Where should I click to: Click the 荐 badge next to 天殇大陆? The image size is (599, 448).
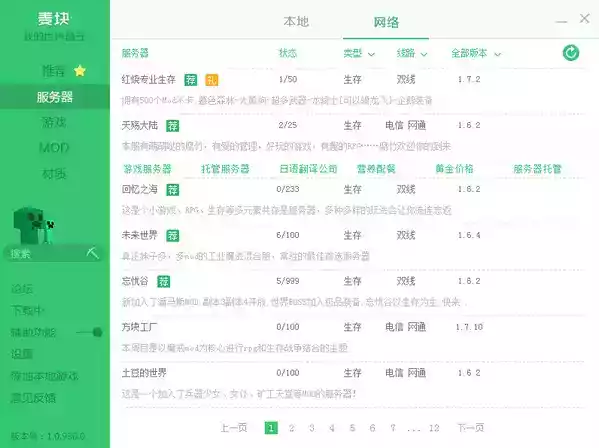coord(172,126)
